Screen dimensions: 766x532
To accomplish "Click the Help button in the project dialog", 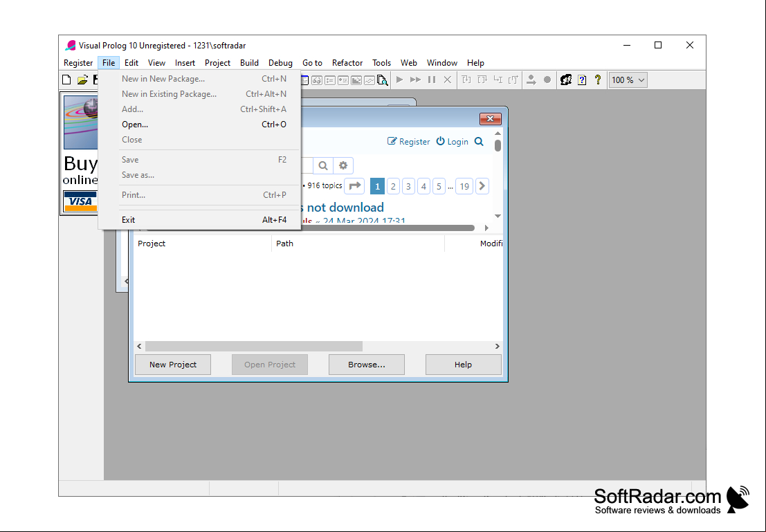I will coord(463,365).
